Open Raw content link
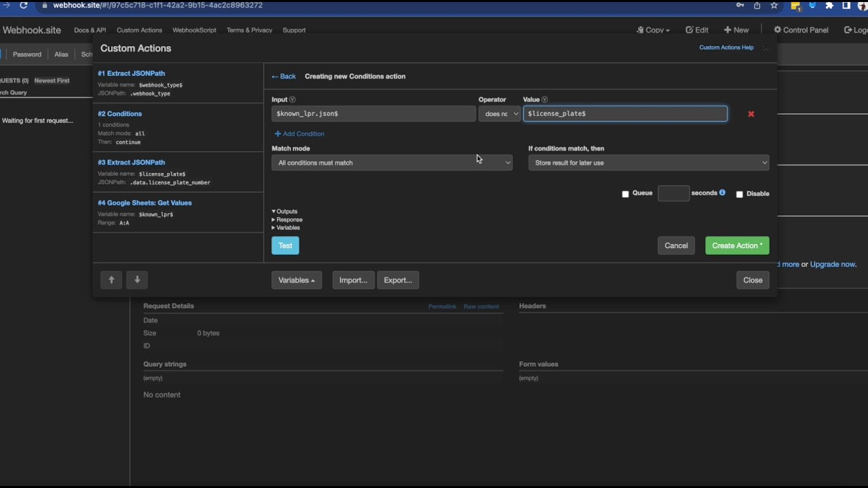 481,306
